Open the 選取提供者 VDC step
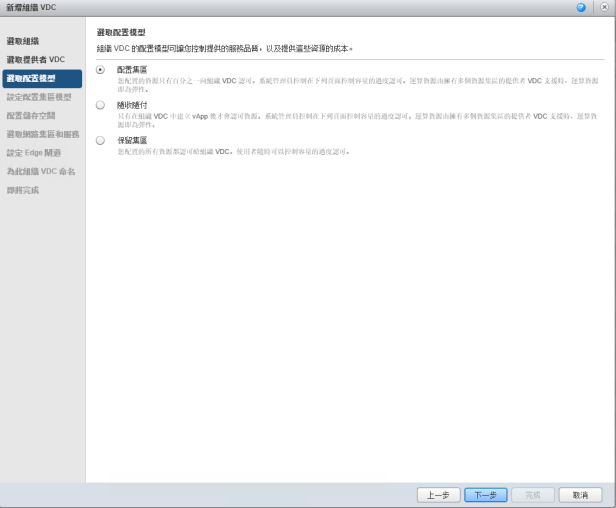The height and width of the screenshot is (508, 616). pos(35,60)
